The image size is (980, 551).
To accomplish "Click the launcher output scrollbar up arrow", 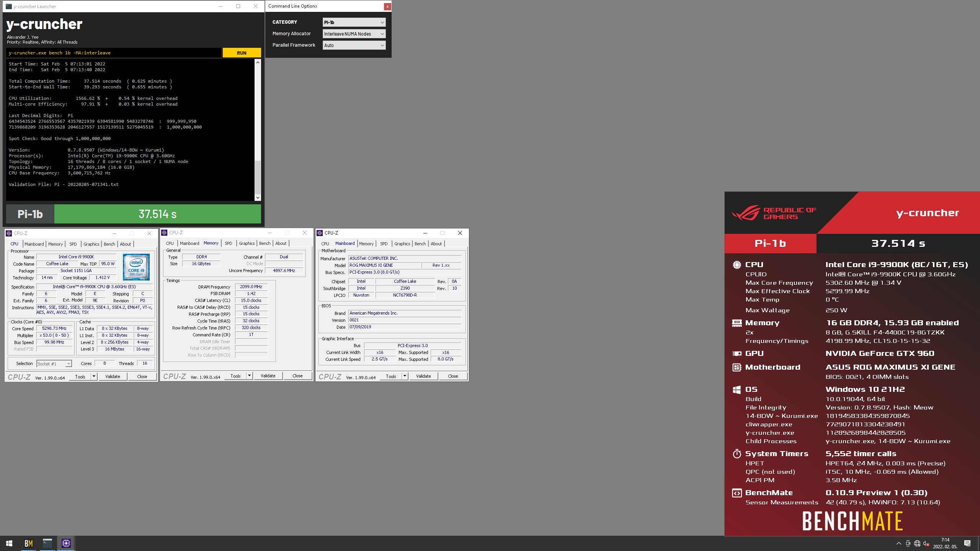I will point(258,62).
